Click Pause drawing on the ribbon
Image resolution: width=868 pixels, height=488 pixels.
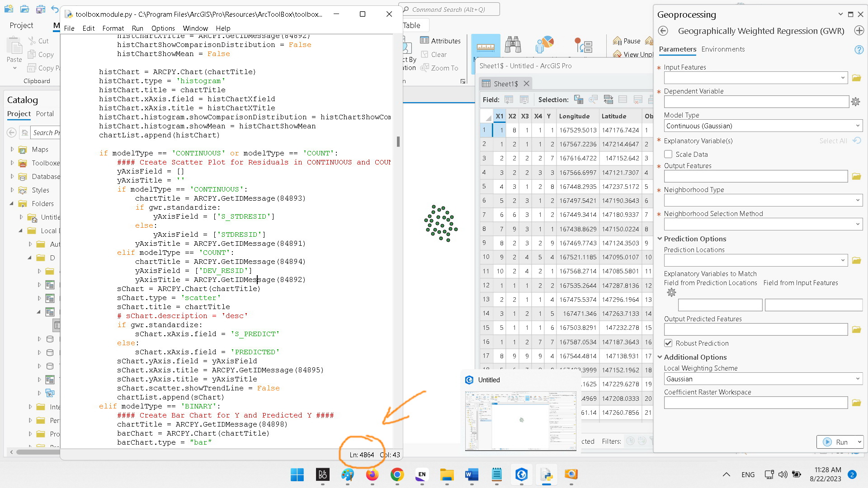pos(627,41)
